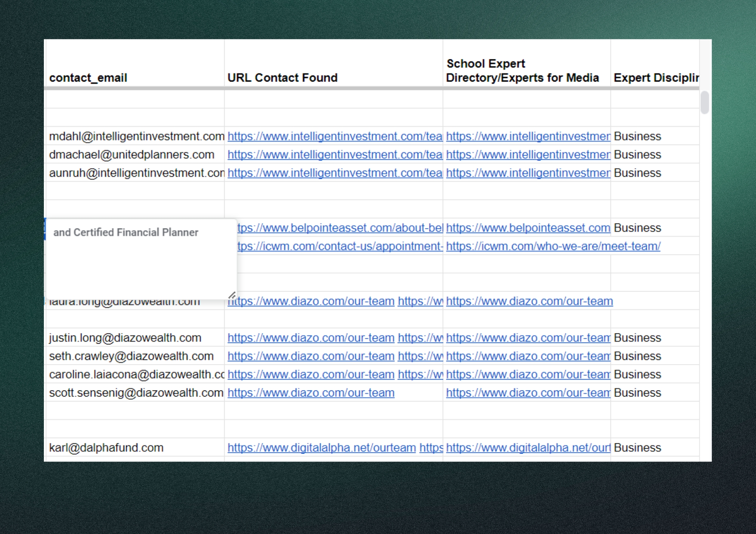Click the vertical scrollbar thumb

pos(704,102)
